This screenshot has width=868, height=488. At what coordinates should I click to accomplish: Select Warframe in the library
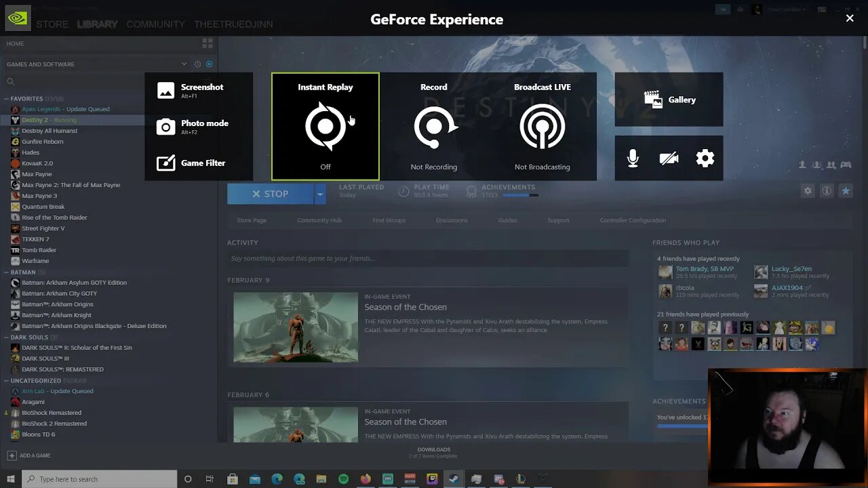click(x=35, y=261)
